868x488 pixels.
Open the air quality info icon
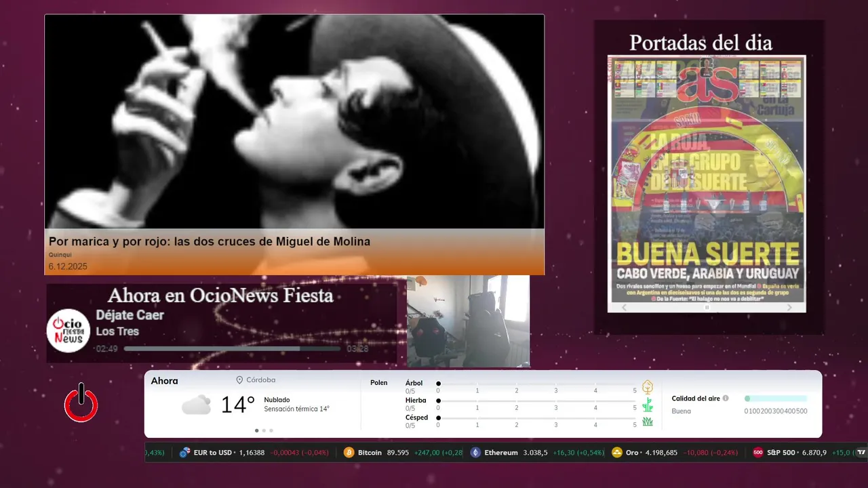tap(726, 399)
